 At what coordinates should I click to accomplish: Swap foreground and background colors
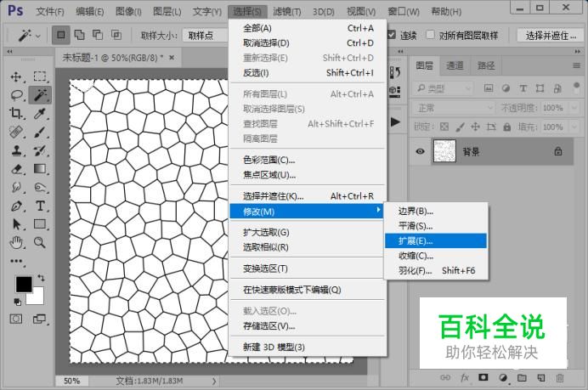pos(41,278)
